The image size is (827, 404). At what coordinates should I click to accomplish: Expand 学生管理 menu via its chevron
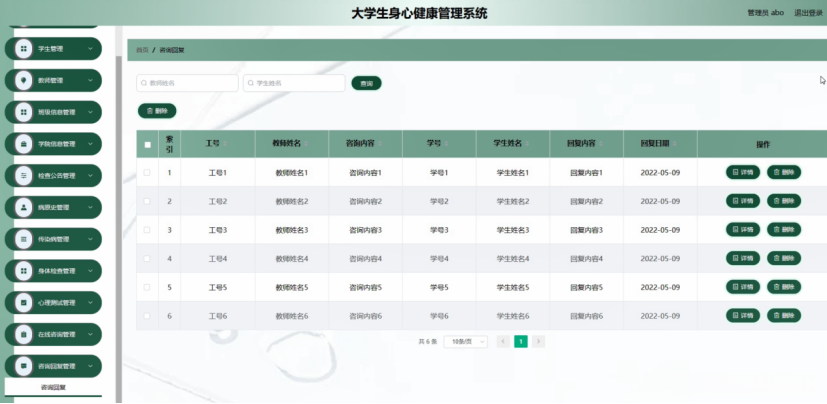tap(90, 49)
